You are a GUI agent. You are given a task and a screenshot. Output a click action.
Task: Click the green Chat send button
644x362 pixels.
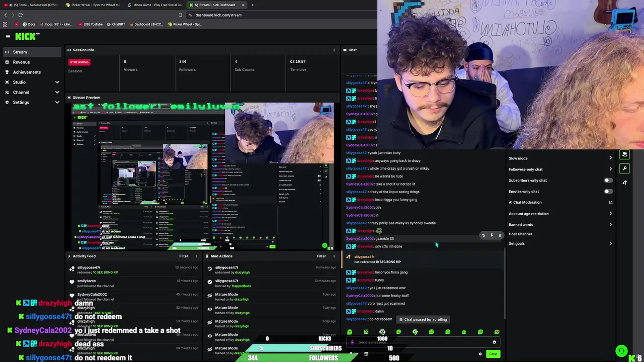(493, 354)
